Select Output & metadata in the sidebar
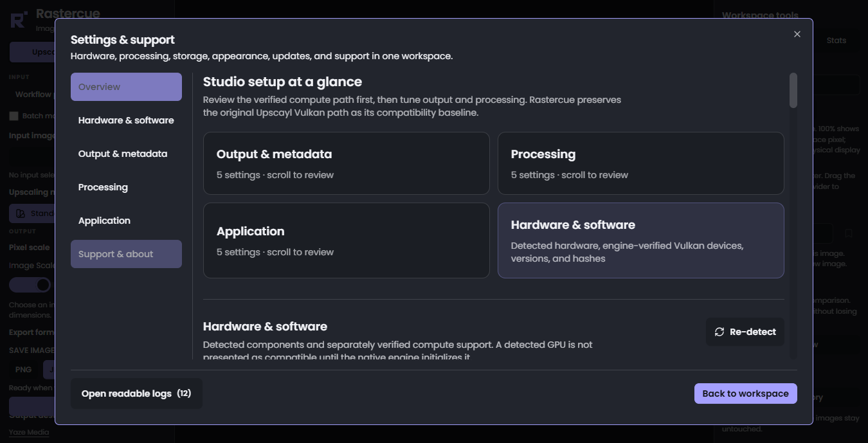 tap(126, 154)
